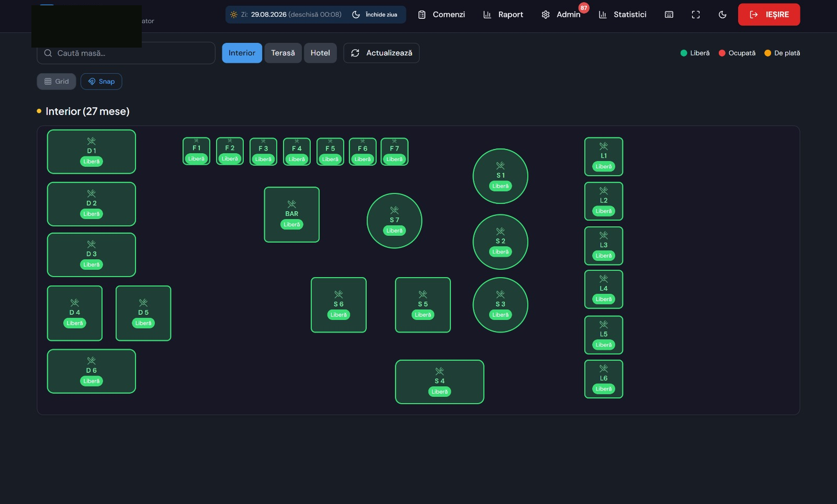Click the Admin gear icon
Screen dimensions: 837x504
[546, 15]
